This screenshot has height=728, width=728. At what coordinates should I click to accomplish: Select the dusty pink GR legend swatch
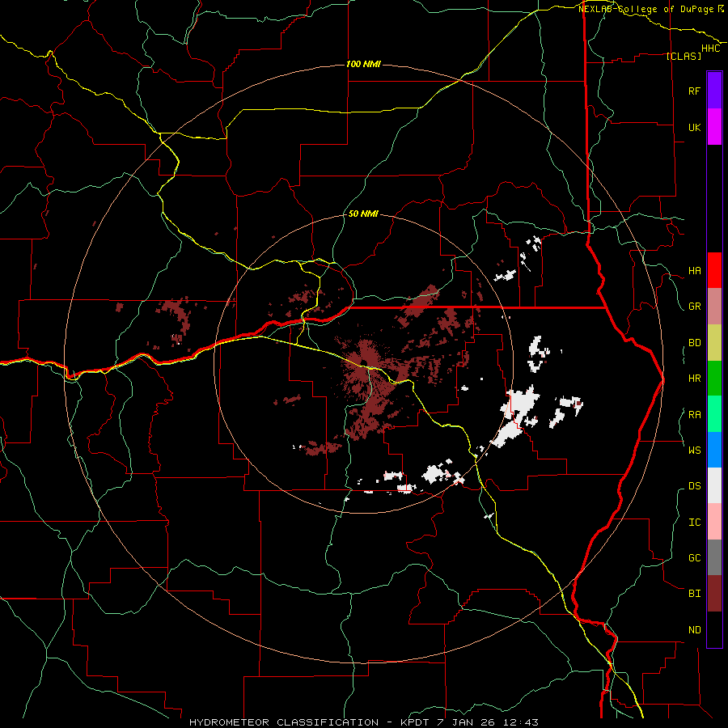(x=714, y=307)
